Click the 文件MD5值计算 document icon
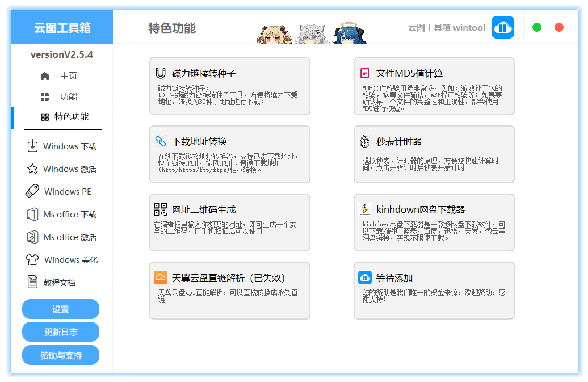 (x=365, y=73)
